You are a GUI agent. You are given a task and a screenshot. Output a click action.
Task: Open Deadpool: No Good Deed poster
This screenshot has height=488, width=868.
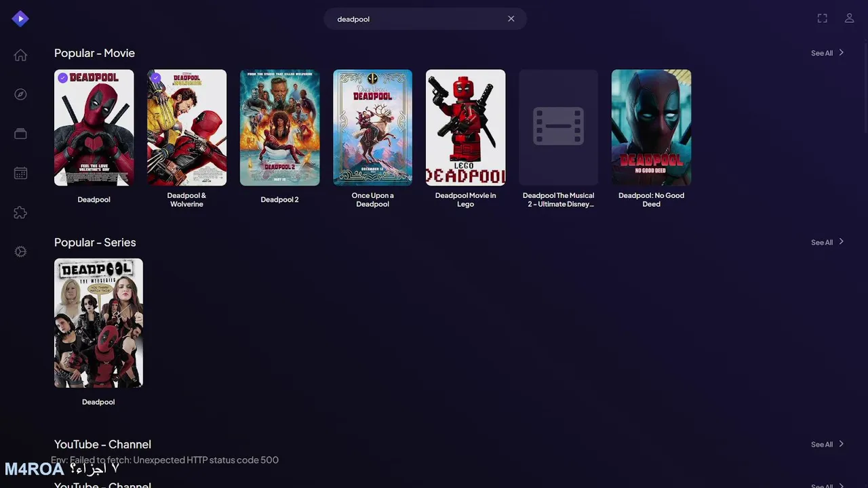[651, 127]
